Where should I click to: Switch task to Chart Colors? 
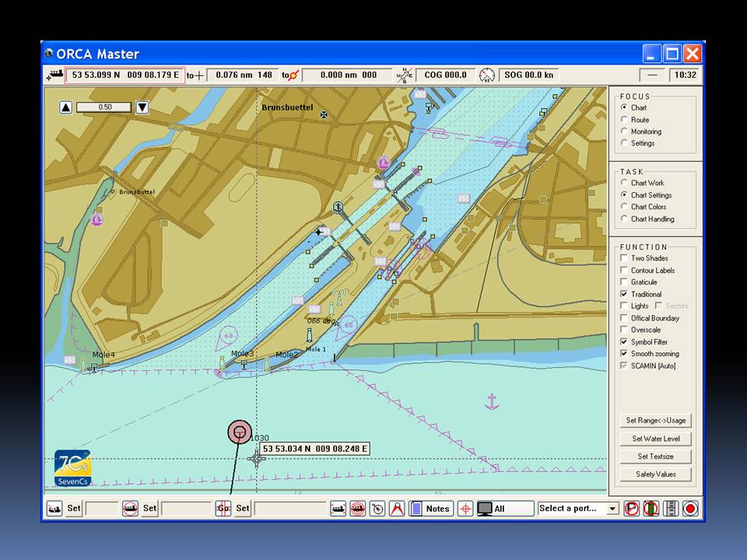click(624, 207)
